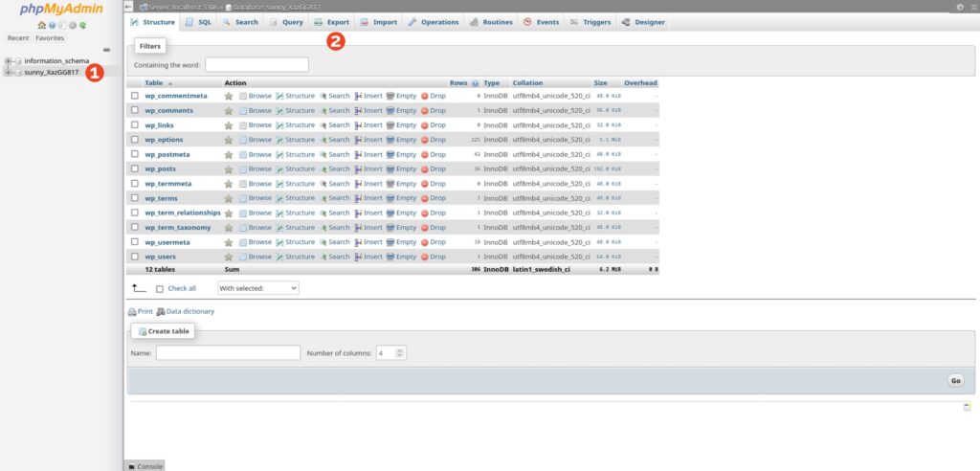Open the gear settings icon in navigation panel
The width and height of the screenshot is (980, 471).
point(73,26)
